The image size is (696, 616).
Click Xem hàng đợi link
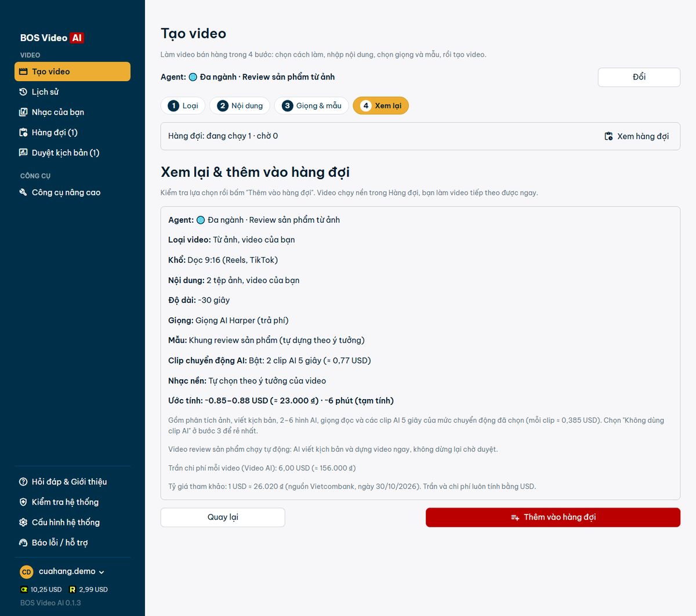[x=637, y=136]
